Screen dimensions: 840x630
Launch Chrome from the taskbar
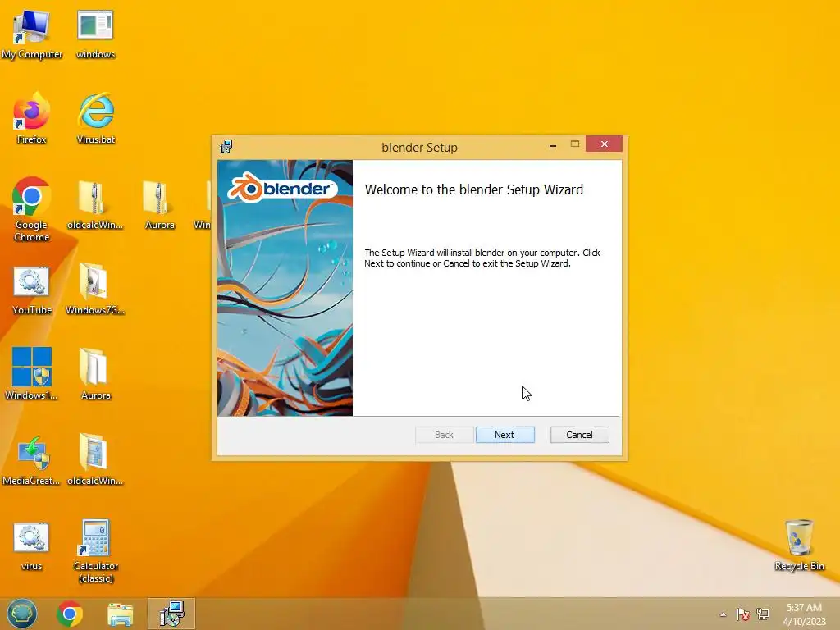70,614
